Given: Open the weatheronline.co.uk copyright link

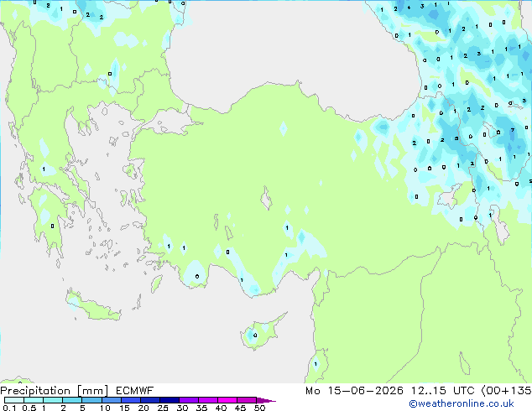Looking at the screenshot, I should pyautogui.click(x=462, y=403).
